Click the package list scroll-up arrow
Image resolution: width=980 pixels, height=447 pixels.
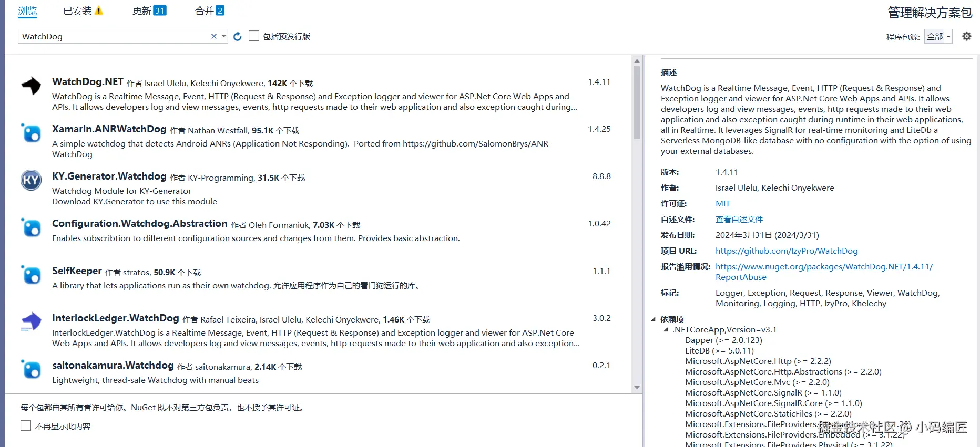(x=637, y=61)
